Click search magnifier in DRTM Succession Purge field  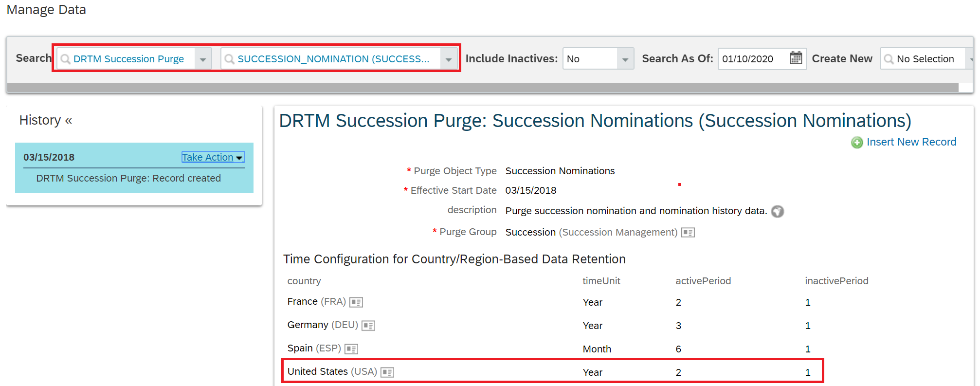pos(65,59)
